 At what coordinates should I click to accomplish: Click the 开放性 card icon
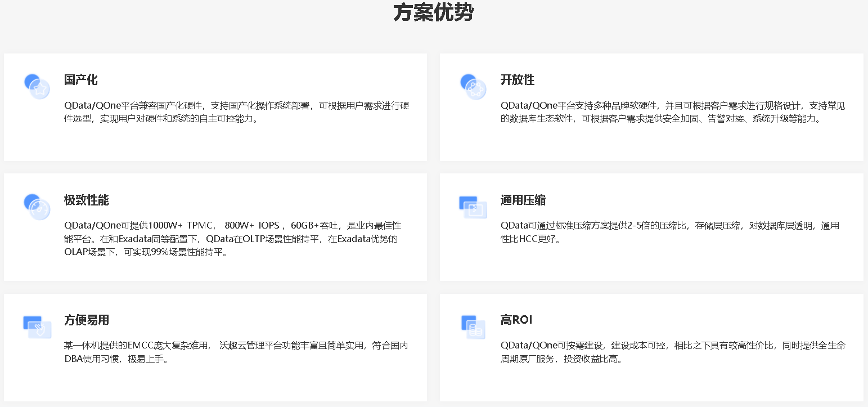pyautogui.click(x=473, y=87)
